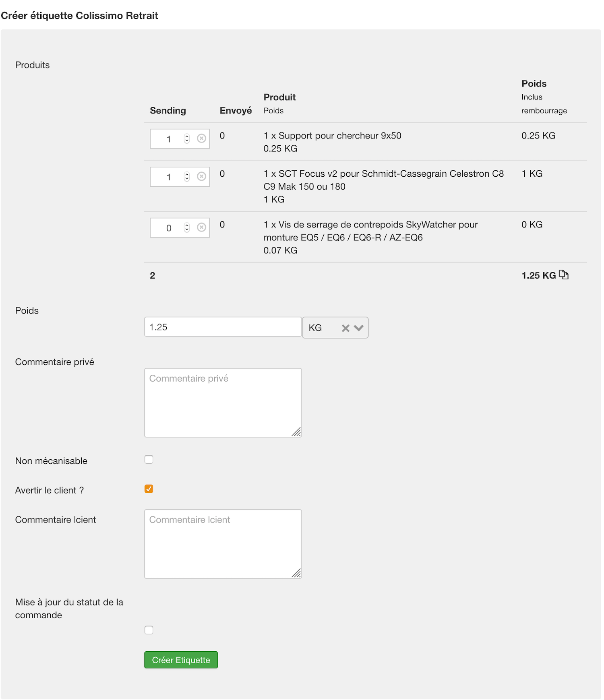The height and width of the screenshot is (700, 604).
Task: Clear the KG unit selection
Action: 345,328
